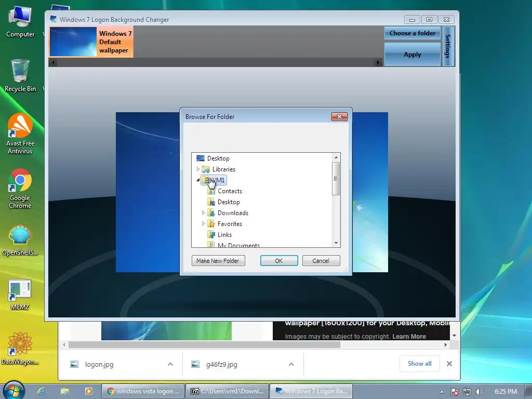Viewport: 532px width, 399px height.
Task: Click the Contacts folder icon
Action: 211,191
